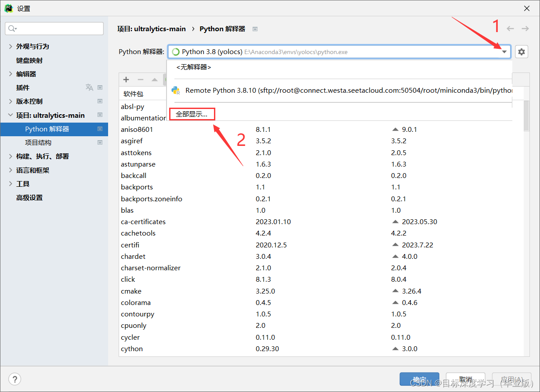The image size is (540, 392).
Task: Select the blas package row
Action: pos(321,210)
